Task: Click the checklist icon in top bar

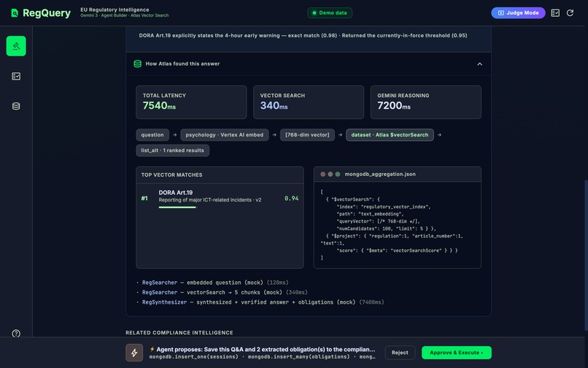Action: pyautogui.click(x=555, y=13)
